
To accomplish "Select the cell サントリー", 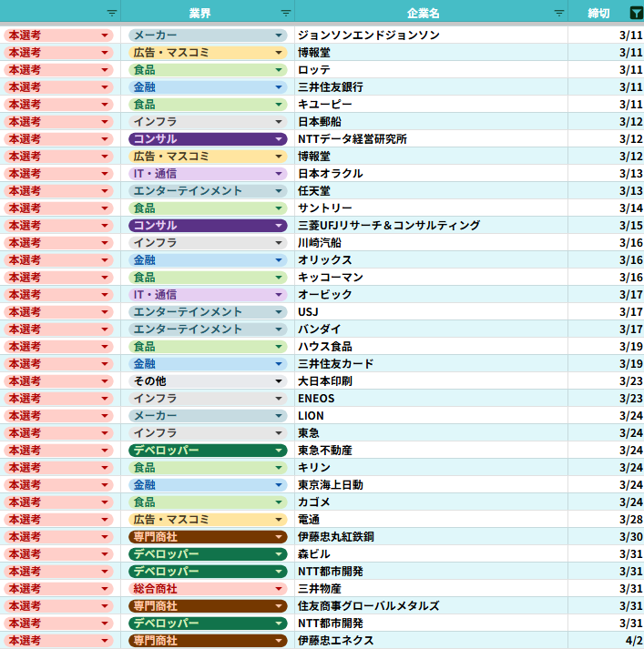I will pos(431,208).
